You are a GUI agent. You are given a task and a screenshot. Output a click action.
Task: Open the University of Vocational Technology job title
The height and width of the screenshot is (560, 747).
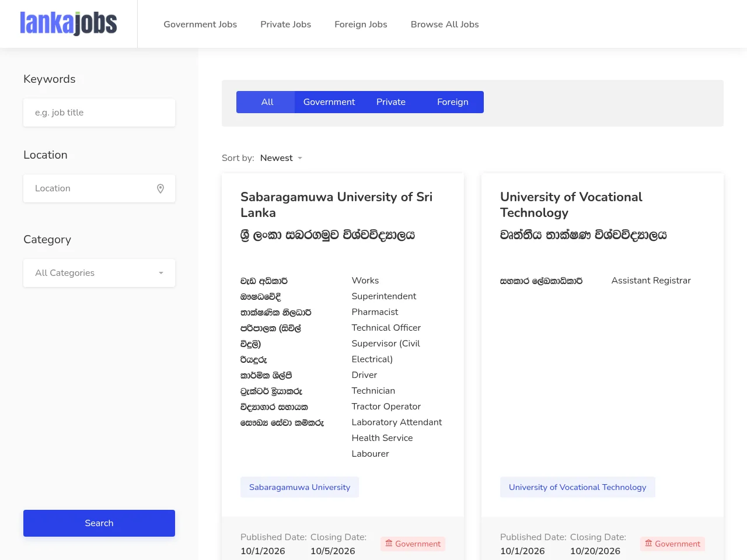[571, 205]
